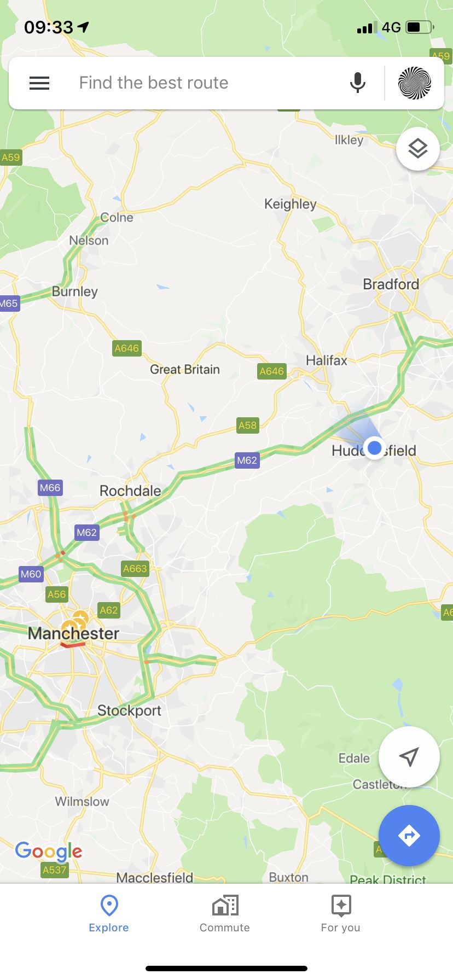
Task: Tap the M62 motorway shield near Huddersfield
Action: tap(247, 460)
